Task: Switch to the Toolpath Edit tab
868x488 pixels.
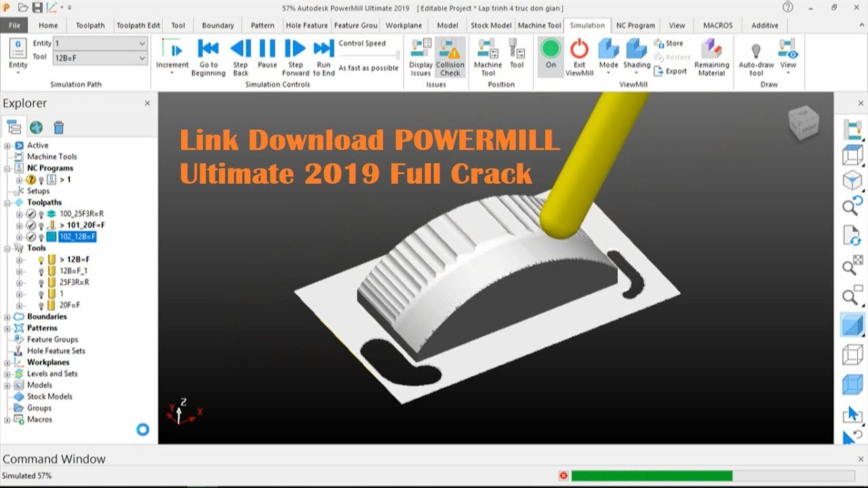Action: click(138, 26)
